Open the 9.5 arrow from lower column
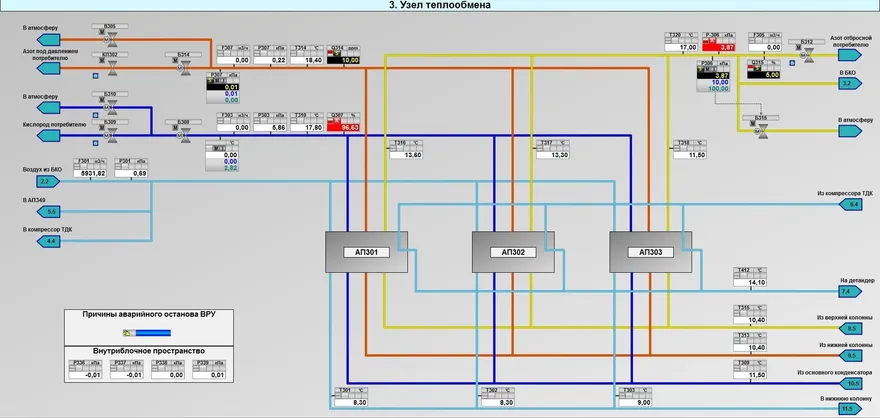 tap(850, 355)
